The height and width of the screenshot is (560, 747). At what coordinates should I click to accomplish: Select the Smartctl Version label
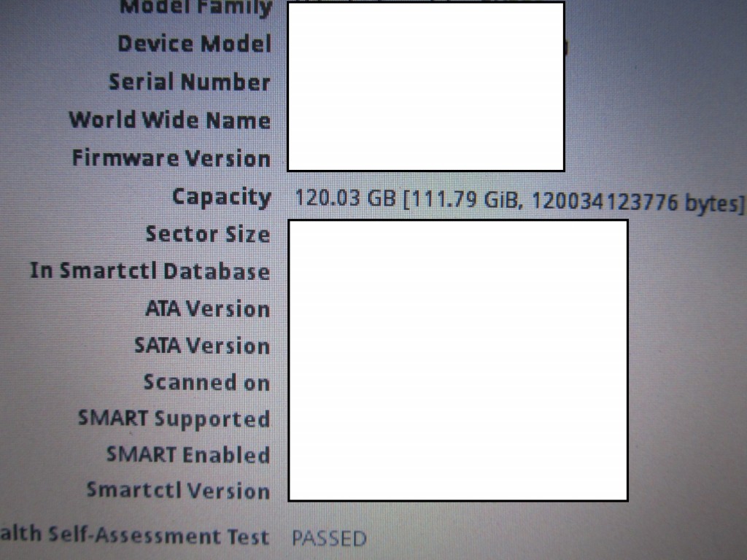coord(178,491)
